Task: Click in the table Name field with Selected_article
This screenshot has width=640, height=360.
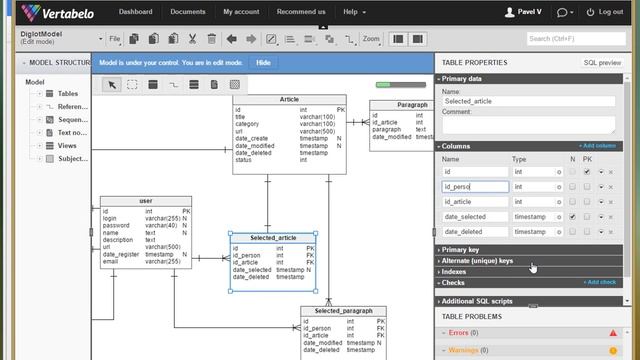Action: pyautogui.click(x=529, y=101)
